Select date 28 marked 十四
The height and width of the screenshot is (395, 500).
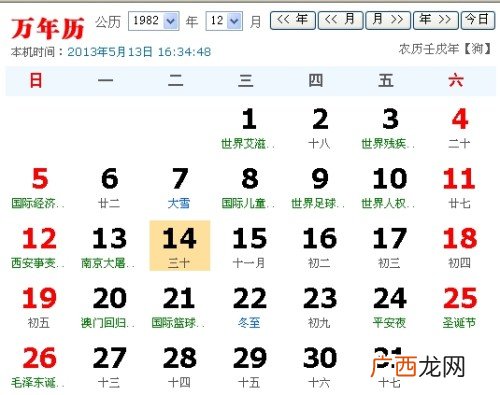[x=179, y=367]
